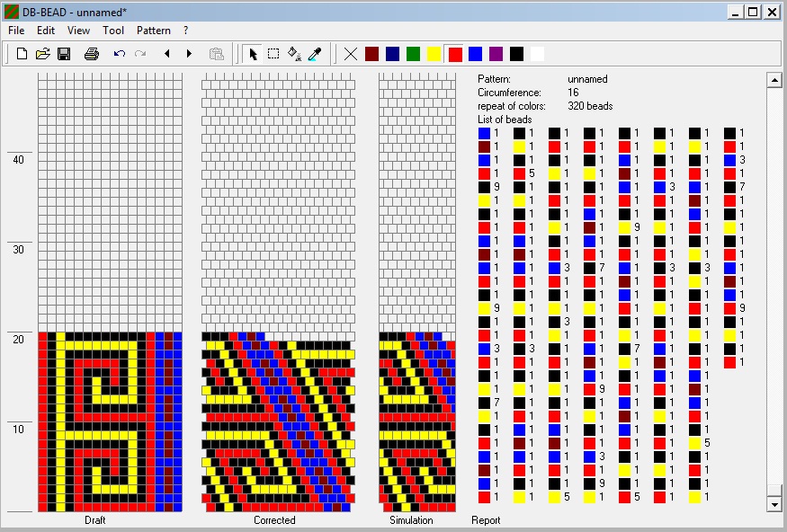Screen dimensions: 787x532
Task: Click inside the Draft bead grid
Action: [110, 292]
